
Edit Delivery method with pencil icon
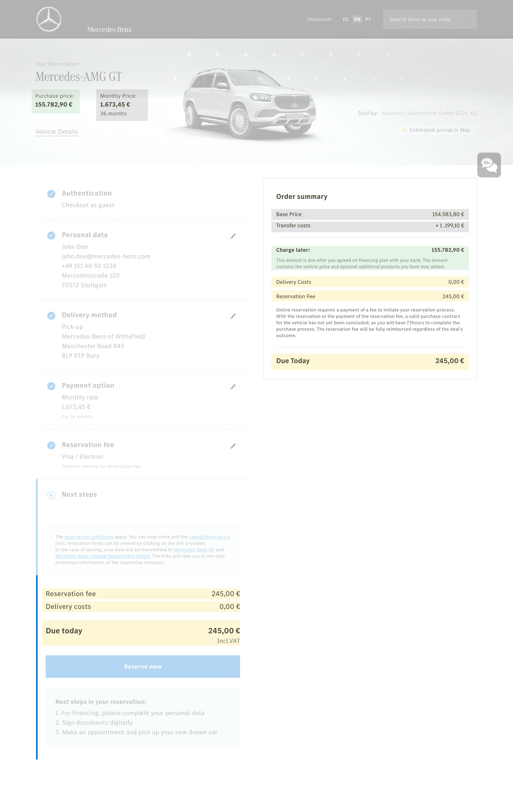pyautogui.click(x=233, y=316)
